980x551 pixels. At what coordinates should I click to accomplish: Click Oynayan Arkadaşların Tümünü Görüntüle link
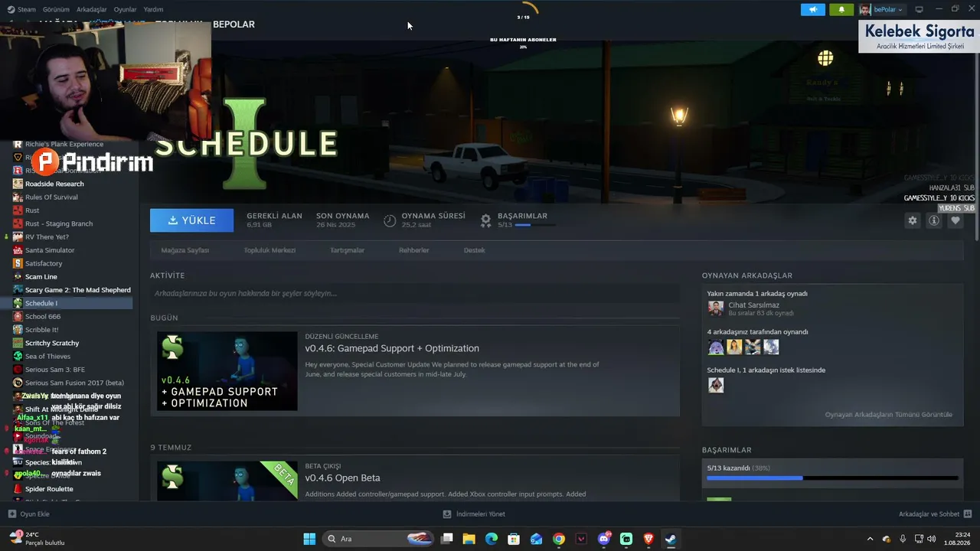click(x=889, y=415)
